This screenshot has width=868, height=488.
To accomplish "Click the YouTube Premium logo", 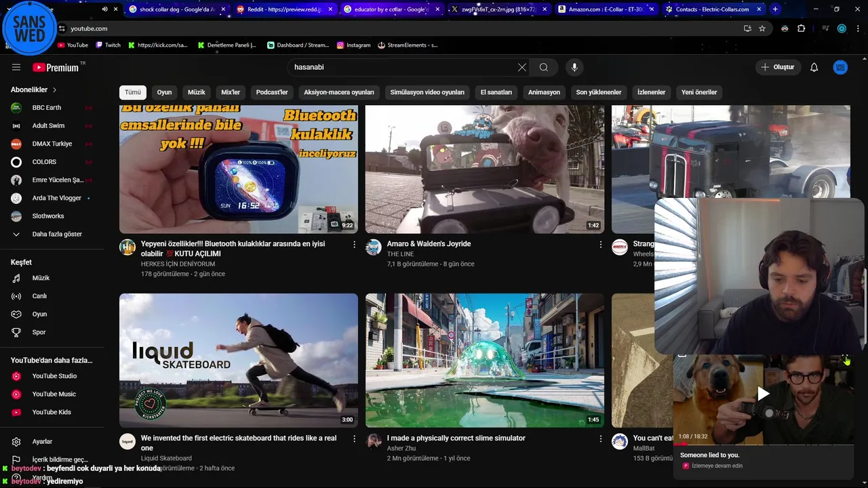I will coord(56,67).
